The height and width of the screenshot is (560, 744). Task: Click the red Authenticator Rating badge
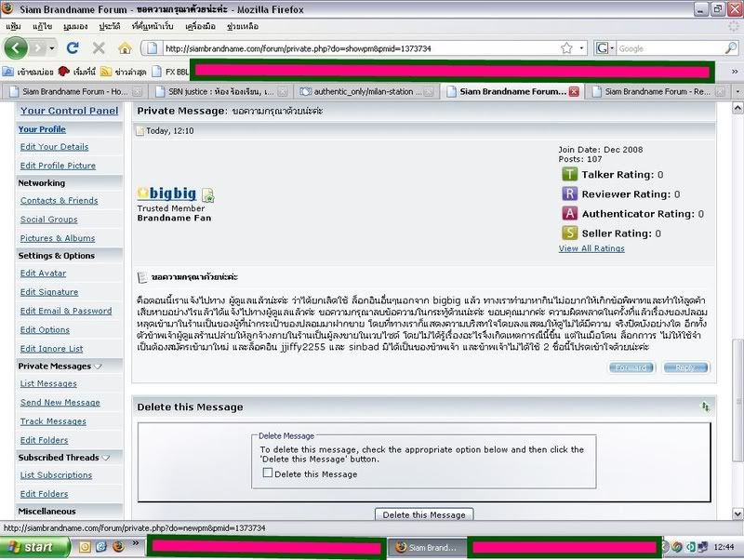point(568,214)
